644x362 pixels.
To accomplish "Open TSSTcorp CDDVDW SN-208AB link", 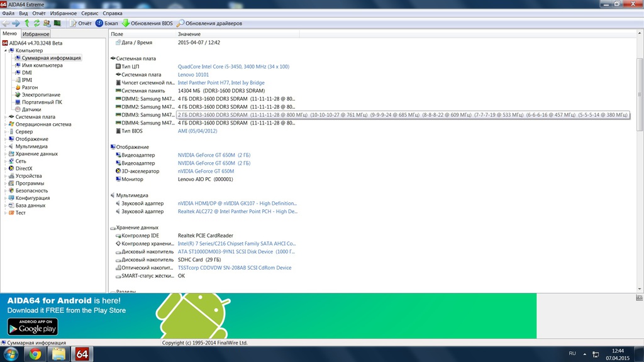I will click(235, 268).
